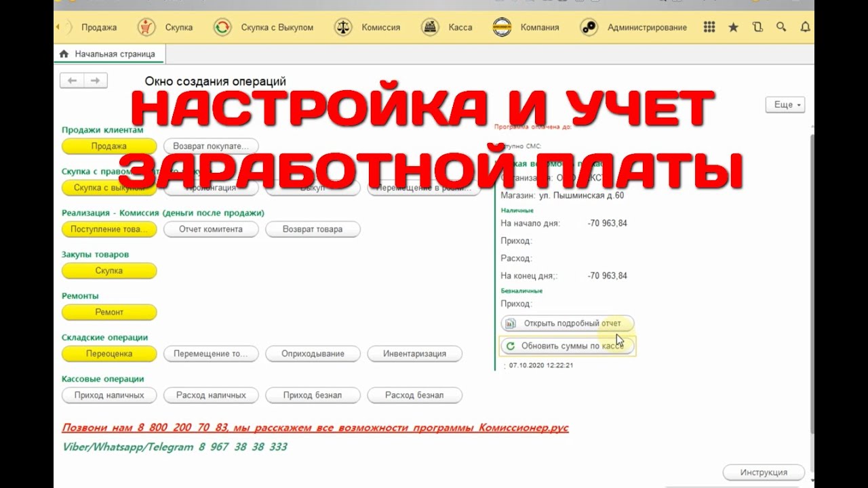This screenshot has height=488, width=868.
Task: Expand the Еще dropdown menu
Action: (x=785, y=105)
